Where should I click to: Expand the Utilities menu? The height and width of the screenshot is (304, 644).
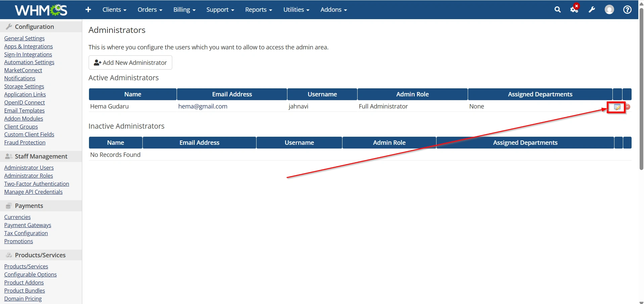[296, 10]
